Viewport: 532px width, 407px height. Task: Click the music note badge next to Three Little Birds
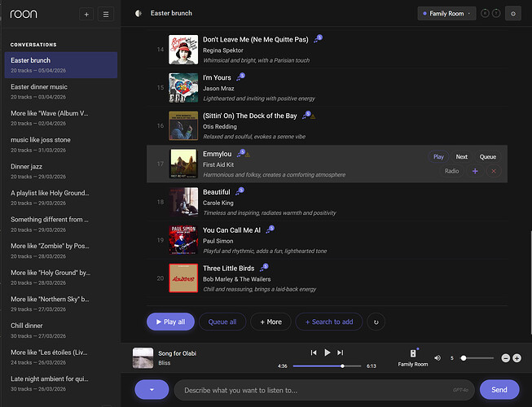pyautogui.click(x=264, y=267)
